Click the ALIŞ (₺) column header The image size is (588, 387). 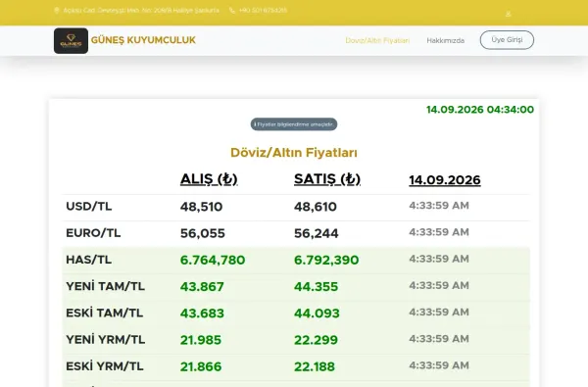coord(209,179)
